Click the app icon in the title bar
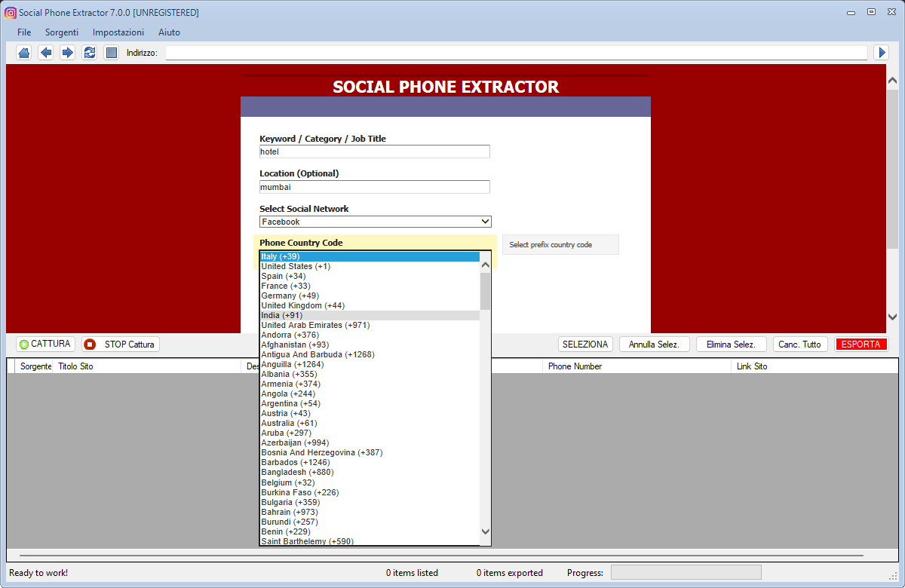 (x=11, y=13)
